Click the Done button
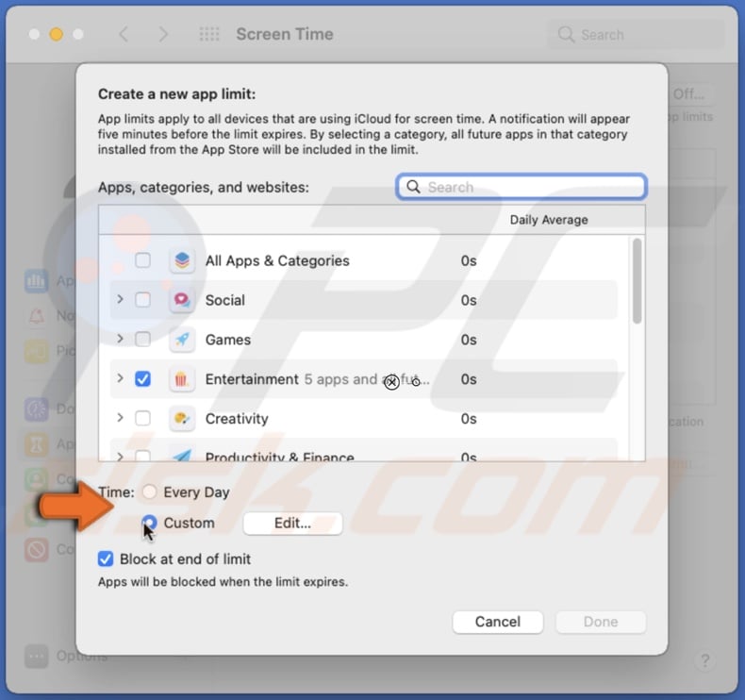 (x=601, y=622)
